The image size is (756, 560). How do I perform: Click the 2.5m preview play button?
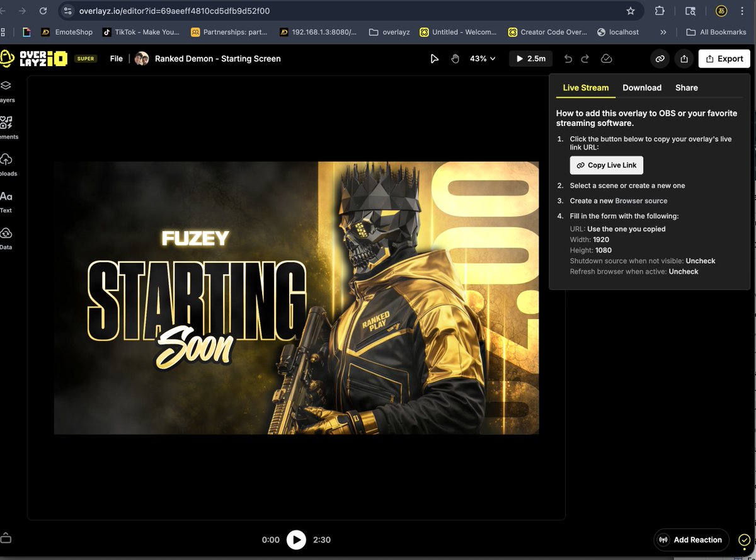click(530, 59)
